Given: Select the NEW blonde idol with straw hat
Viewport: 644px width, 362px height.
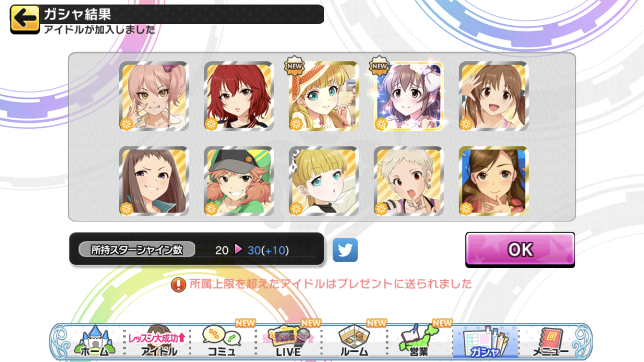Looking at the screenshot, I should pos(323,97).
